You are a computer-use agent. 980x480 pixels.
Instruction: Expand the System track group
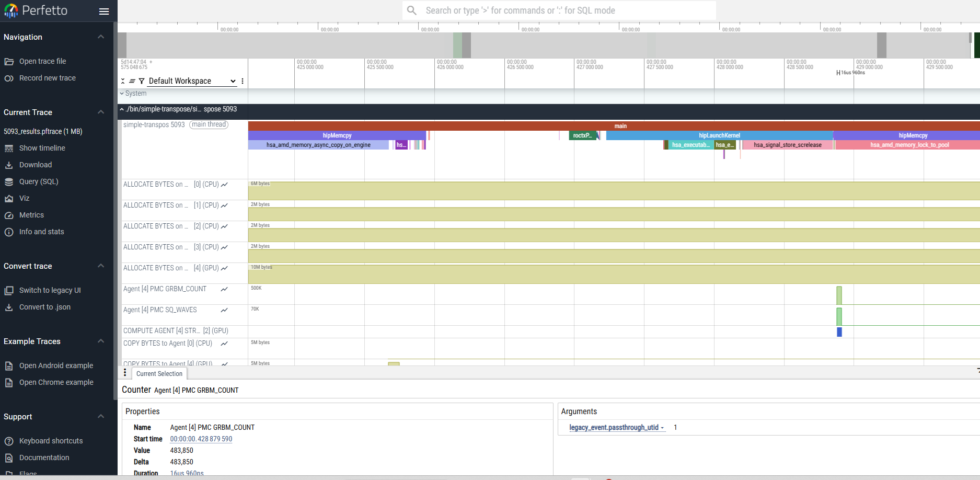(122, 94)
